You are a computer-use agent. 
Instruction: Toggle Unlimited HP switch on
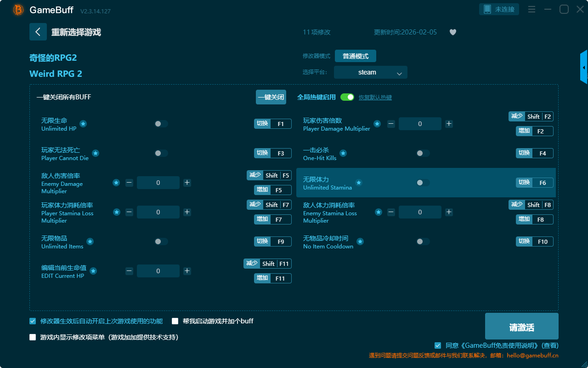161,124
